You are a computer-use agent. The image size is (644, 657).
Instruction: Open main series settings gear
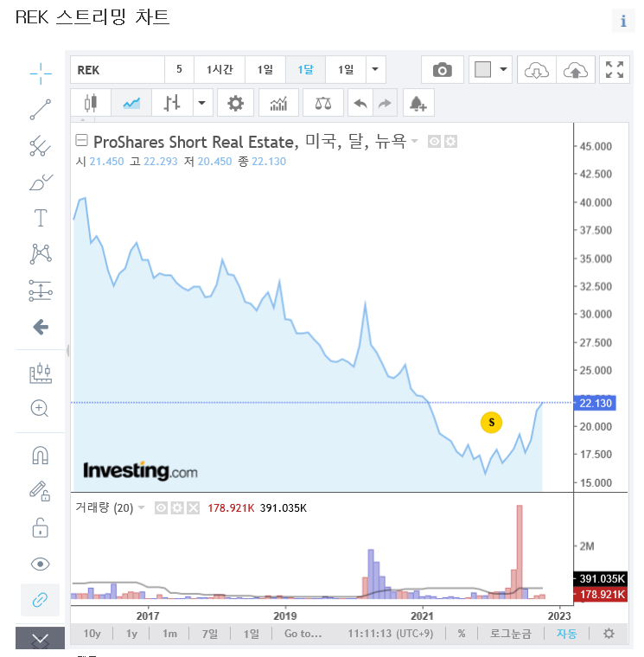tap(451, 142)
